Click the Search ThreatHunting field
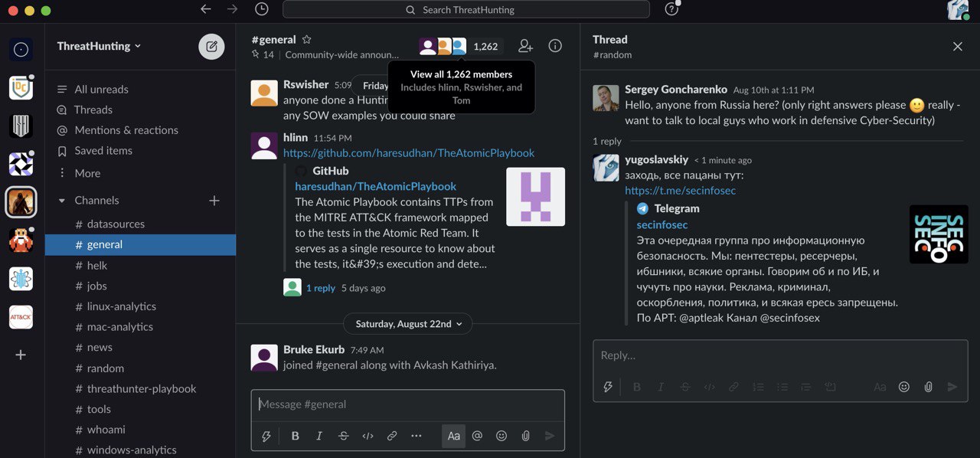Screen dimensions: 980x458 pos(466,9)
